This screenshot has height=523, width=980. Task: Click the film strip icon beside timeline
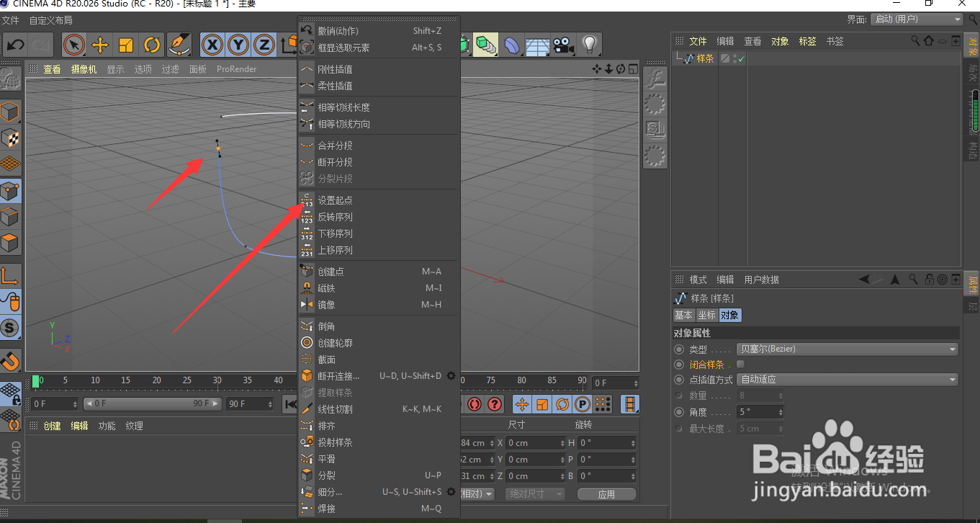pos(630,404)
